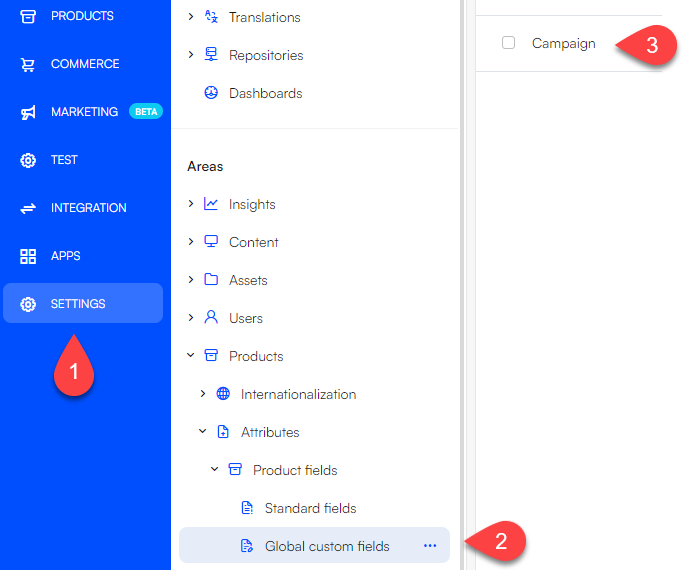690x570 pixels.
Task: Click the Campaign field name
Action: pyautogui.click(x=563, y=43)
